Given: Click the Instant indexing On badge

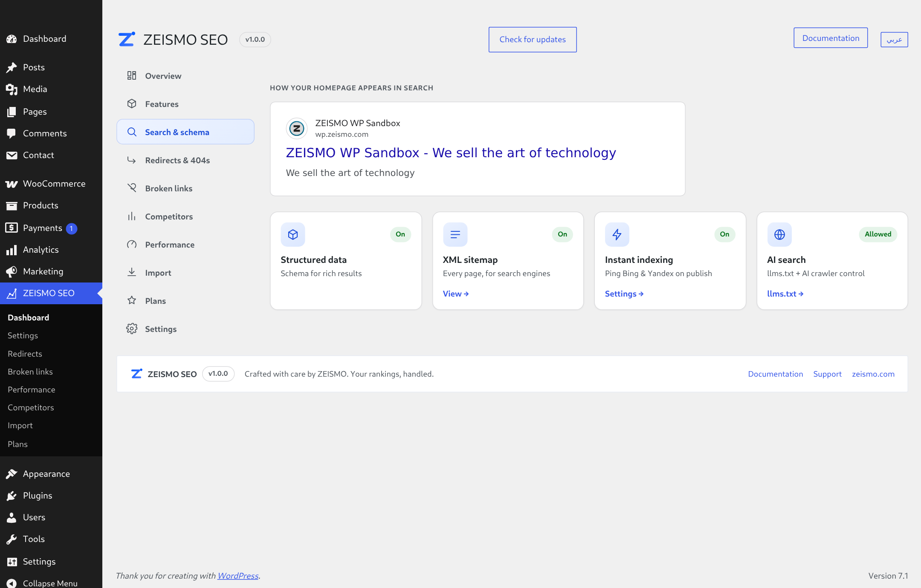Looking at the screenshot, I should [x=724, y=234].
